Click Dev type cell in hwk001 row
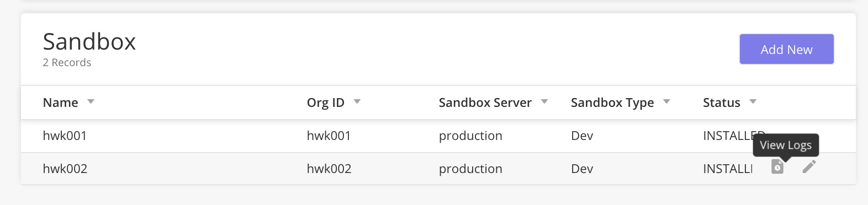 click(x=582, y=136)
